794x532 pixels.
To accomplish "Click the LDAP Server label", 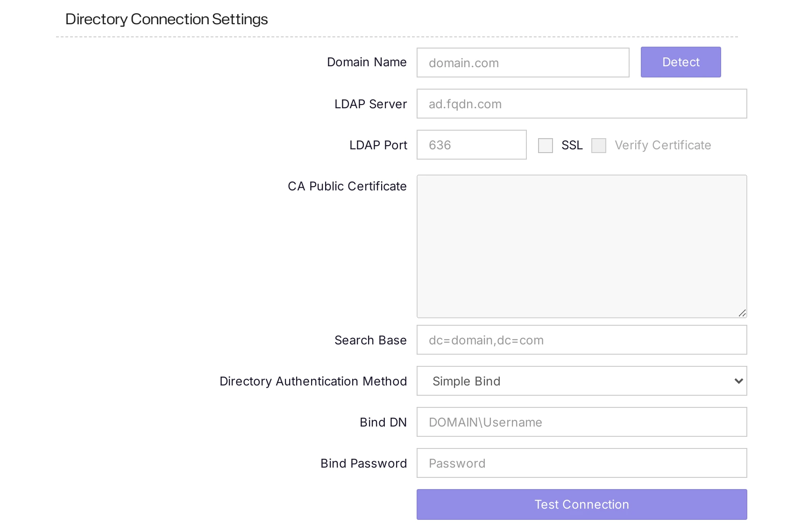I will point(370,104).
